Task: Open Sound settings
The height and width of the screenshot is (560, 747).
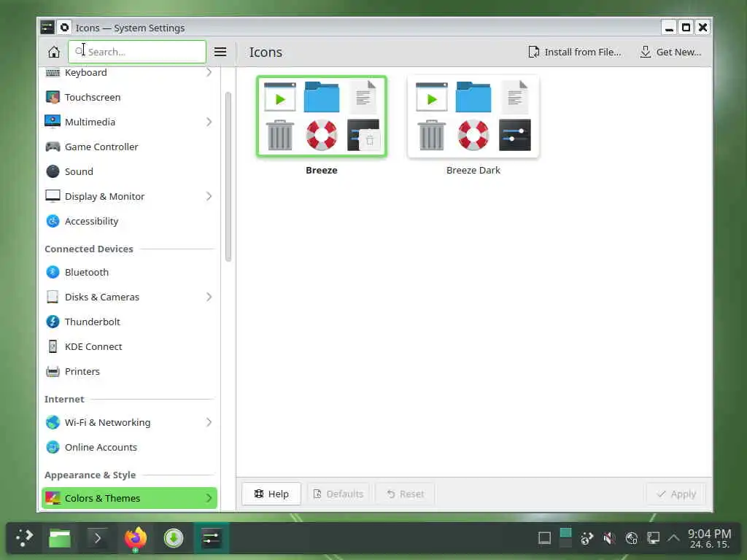Action: tap(129, 171)
